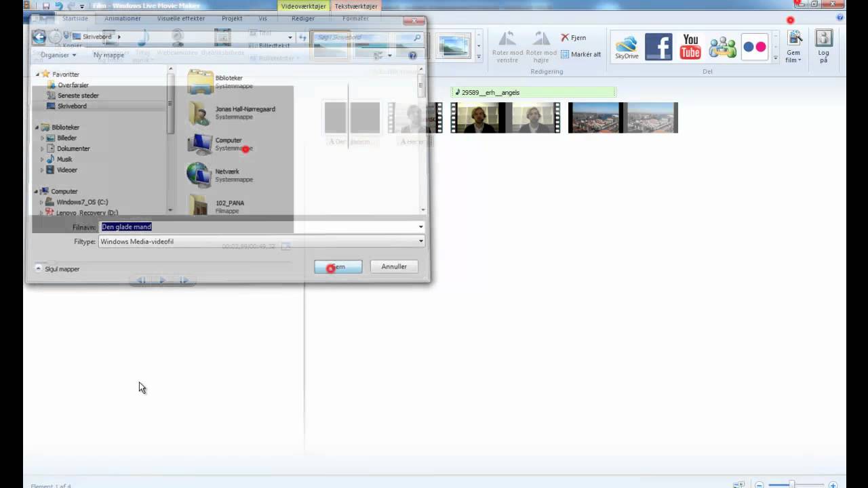
Task: Select the city aerial clip in storyboard
Action: click(623, 117)
